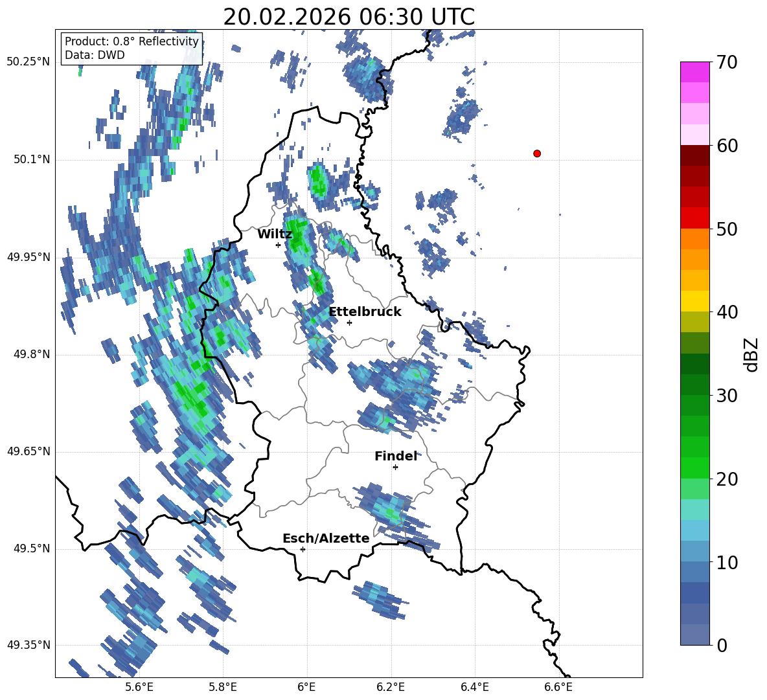Click the colorbar tick label 50
Screen dimensions: 767x700
point(727,229)
